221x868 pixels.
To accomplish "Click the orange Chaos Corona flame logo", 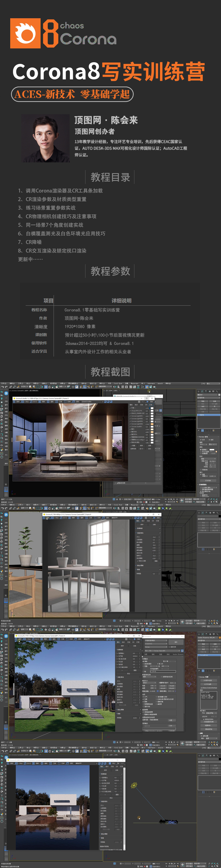I will (25, 33).
